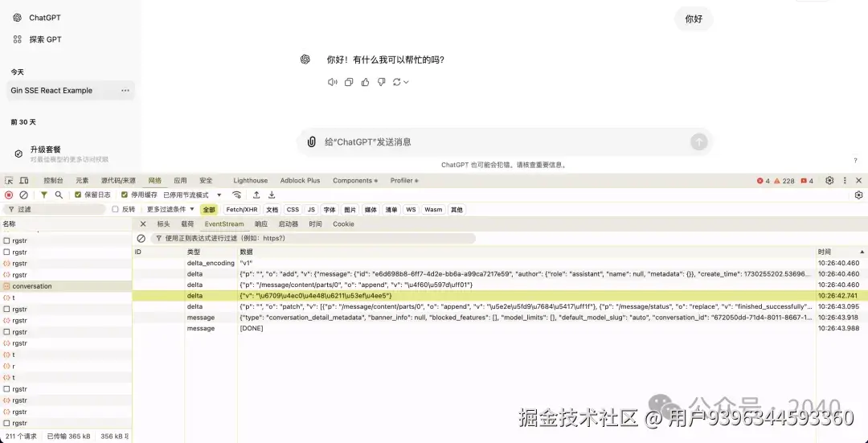Open the DevTools settings gear
This screenshot has height=443, width=868.
click(x=829, y=181)
